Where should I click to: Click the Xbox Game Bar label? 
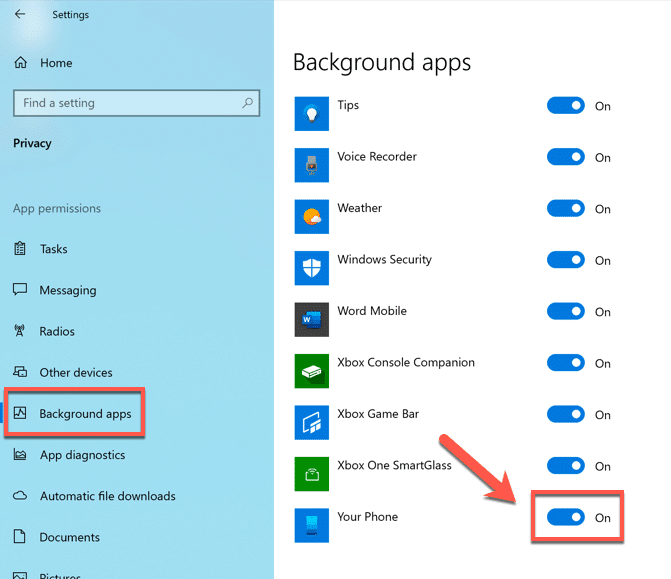[x=378, y=414]
